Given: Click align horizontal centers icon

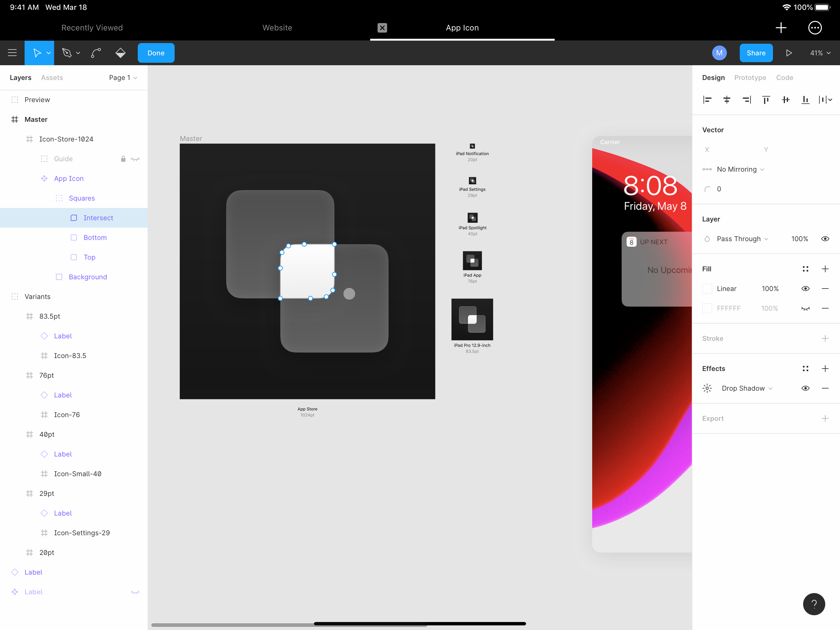Looking at the screenshot, I should 727,100.
